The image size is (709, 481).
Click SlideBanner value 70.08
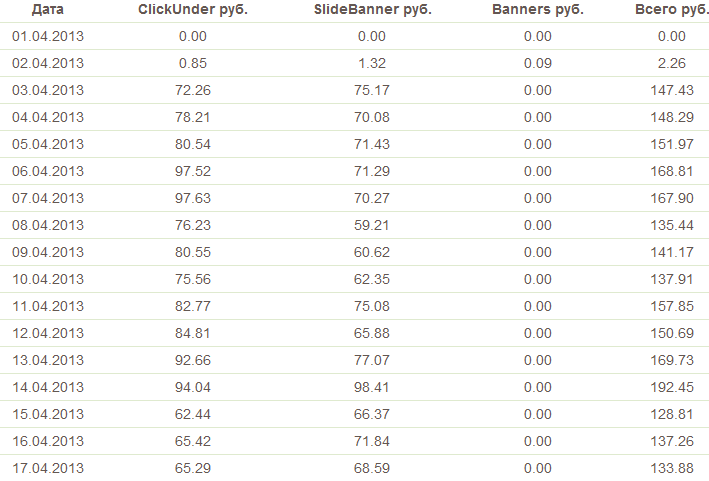(371, 117)
